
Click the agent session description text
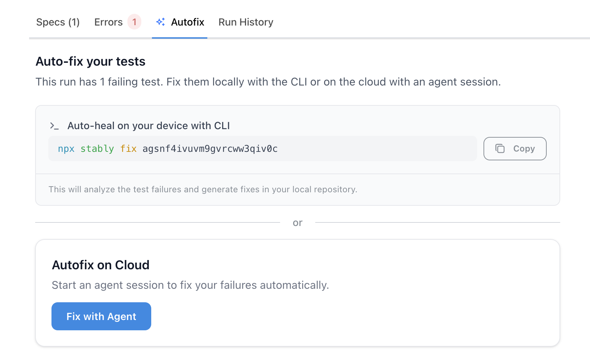191,285
